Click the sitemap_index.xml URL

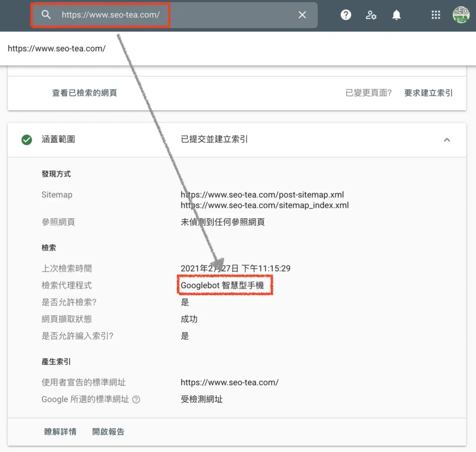coord(264,205)
